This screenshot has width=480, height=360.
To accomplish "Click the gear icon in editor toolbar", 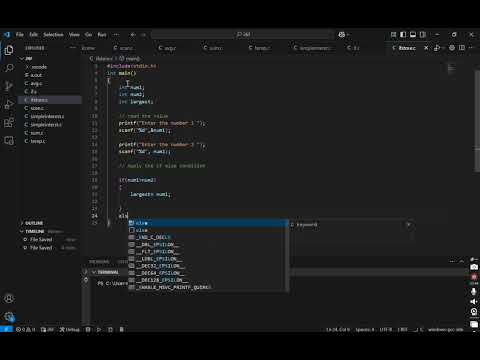I will 452,48.
